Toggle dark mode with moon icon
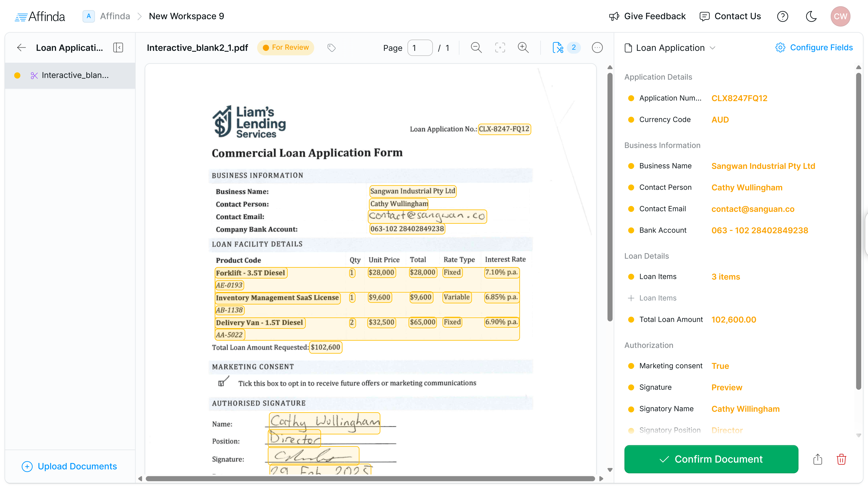 click(811, 16)
